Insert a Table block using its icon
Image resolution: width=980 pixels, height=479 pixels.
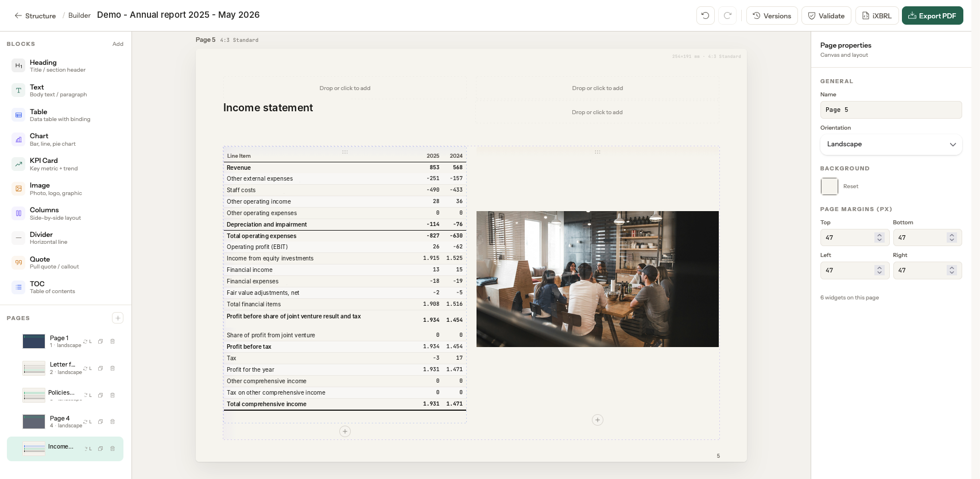(18, 115)
